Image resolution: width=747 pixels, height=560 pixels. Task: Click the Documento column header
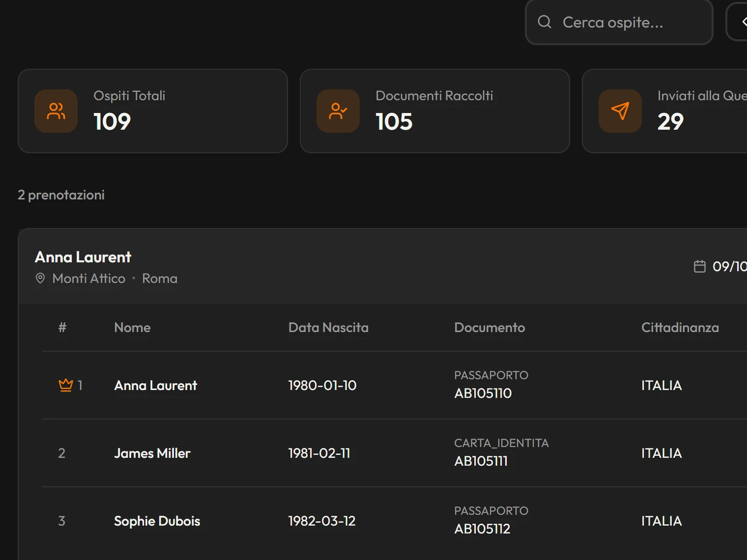[x=490, y=328]
